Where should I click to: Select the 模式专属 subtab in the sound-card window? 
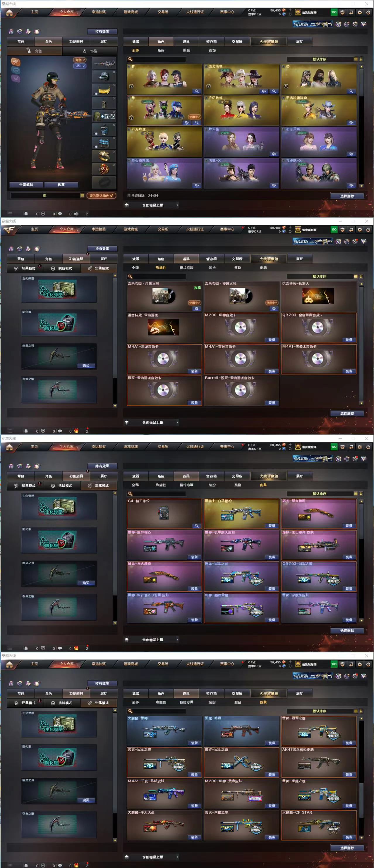click(x=186, y=268)
